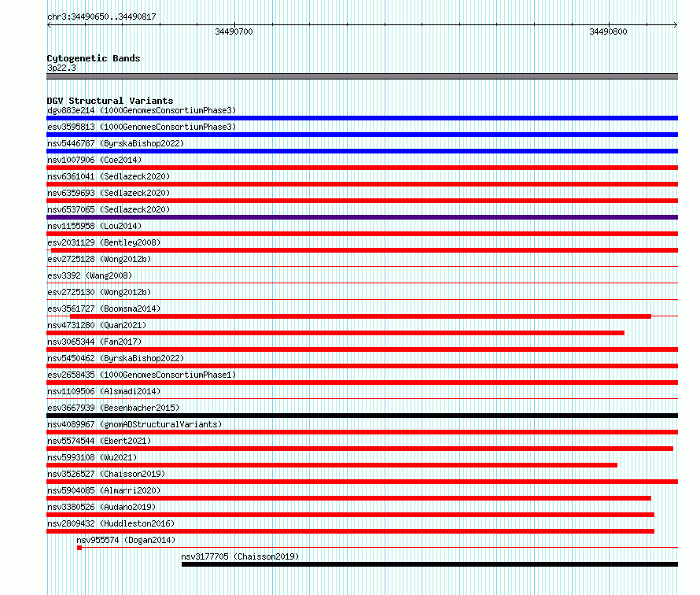Click the purple bar under nsv6537065

(x=362, y=217)
